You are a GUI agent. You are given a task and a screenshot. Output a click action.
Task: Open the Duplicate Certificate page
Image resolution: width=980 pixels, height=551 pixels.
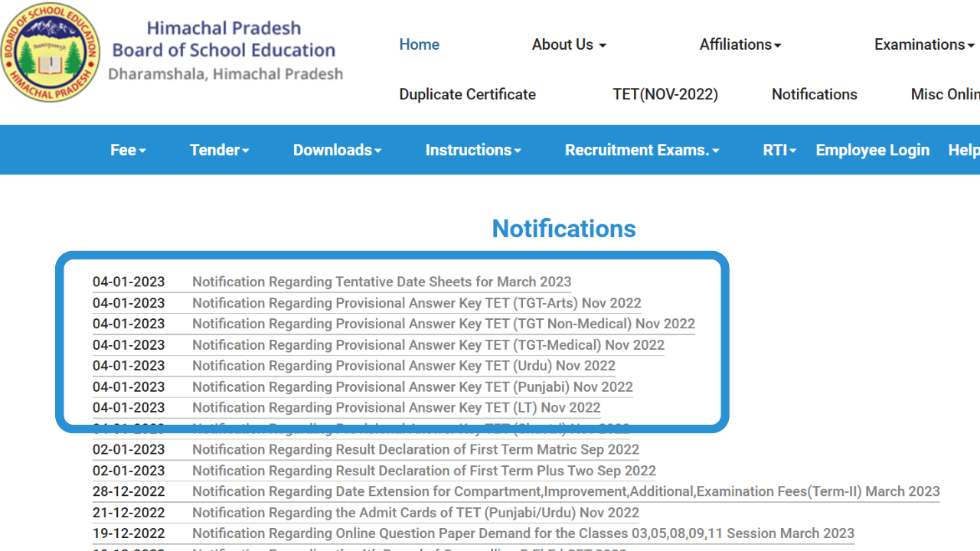pyautogui.click(x=467, y=94)
